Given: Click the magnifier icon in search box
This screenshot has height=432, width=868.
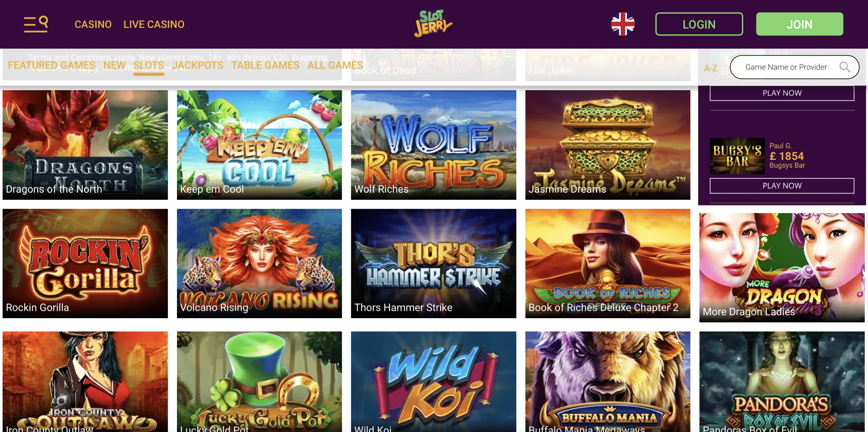Looking at the screenshot, I should coord(845,67).
